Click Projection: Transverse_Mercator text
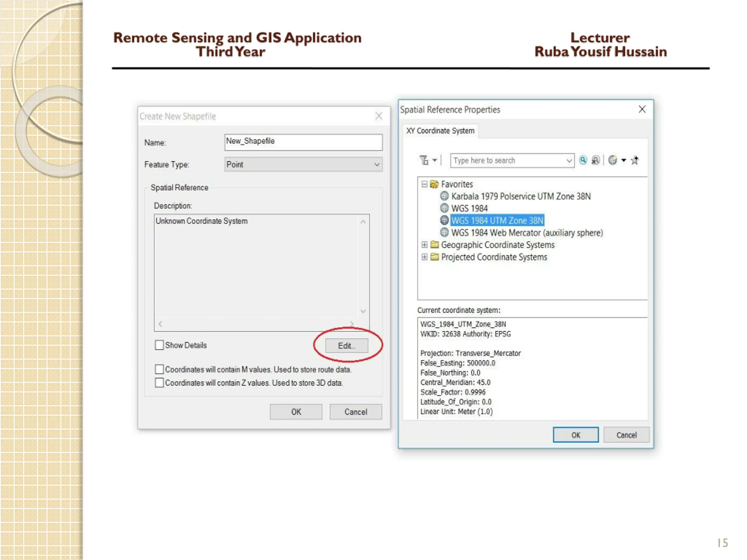This screenshot has width=747, height=560. (x=470, y=353)
